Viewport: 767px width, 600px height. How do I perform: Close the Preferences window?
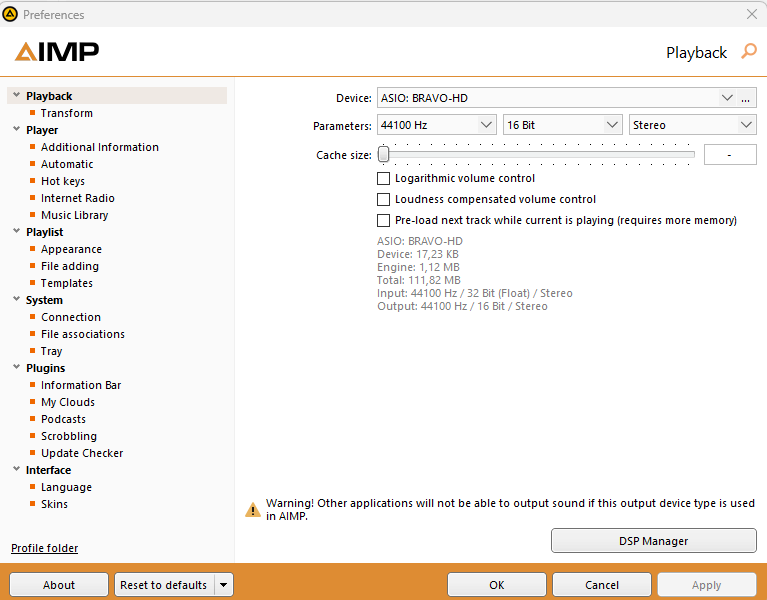[x=752, y=14]
